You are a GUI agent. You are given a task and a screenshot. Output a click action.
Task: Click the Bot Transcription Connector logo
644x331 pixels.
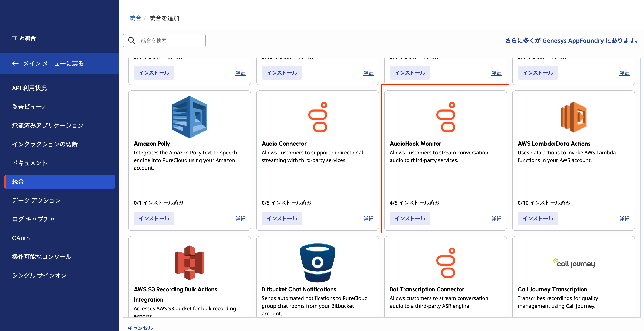446,263
